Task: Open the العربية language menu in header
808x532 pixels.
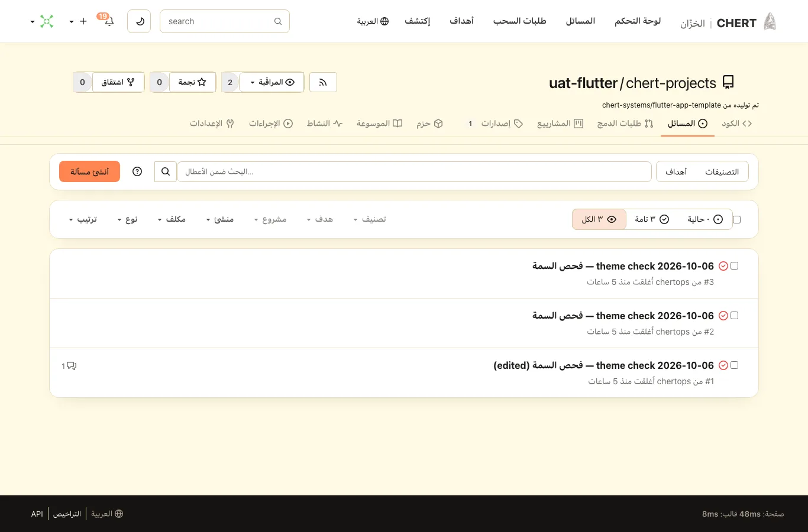Action: pyautogui.click(x=373, y=21)
